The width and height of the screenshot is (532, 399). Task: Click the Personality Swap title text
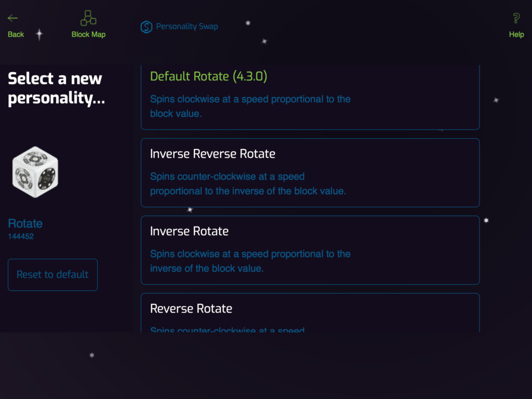187,26
